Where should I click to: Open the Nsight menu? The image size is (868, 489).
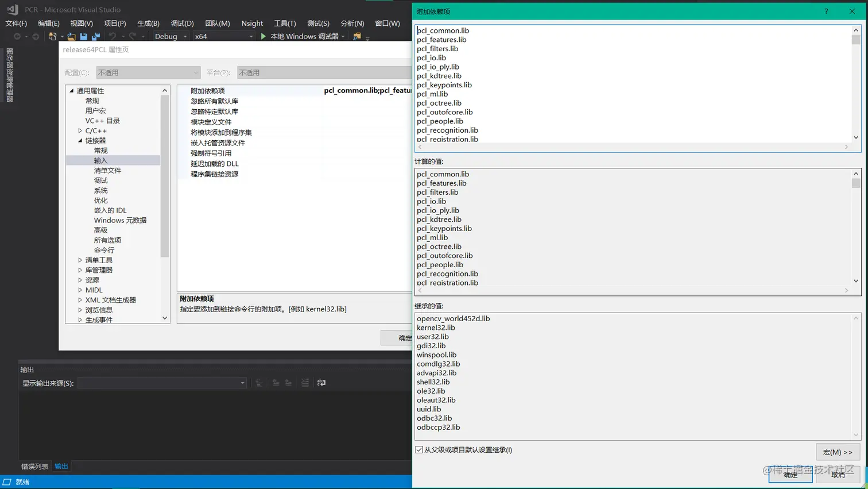(252, 23)
